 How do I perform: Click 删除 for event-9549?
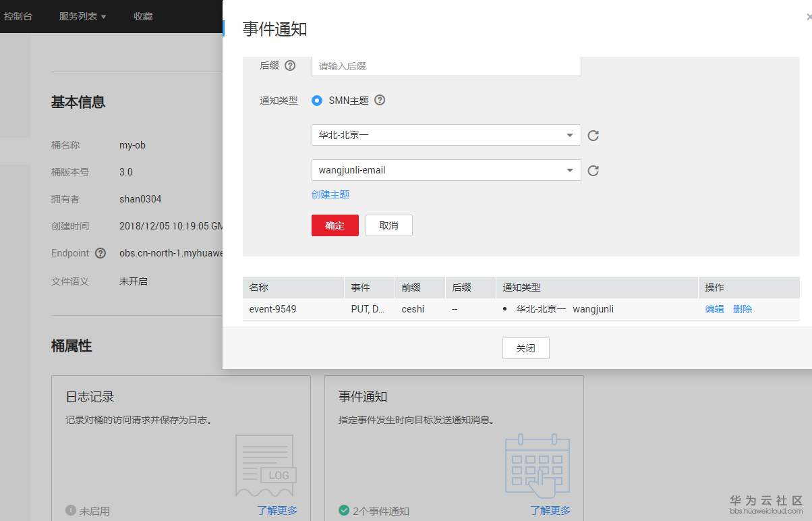[x=743, y=309]
